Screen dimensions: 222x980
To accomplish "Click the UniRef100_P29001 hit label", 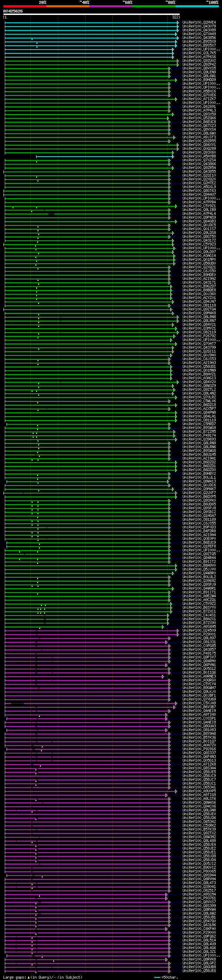I will click(x=199, y=634).
